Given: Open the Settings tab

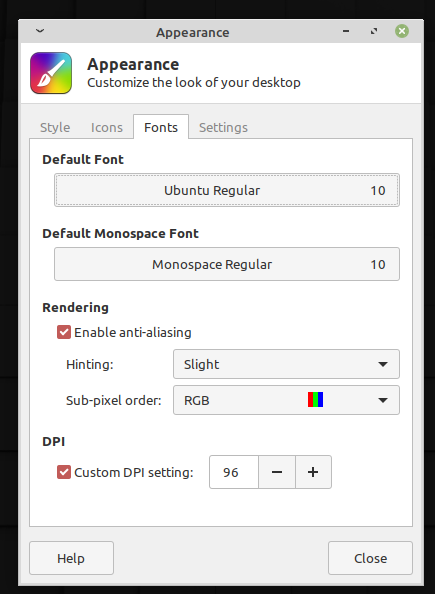Looking at the screenshot, I should [x=223, y=127].
